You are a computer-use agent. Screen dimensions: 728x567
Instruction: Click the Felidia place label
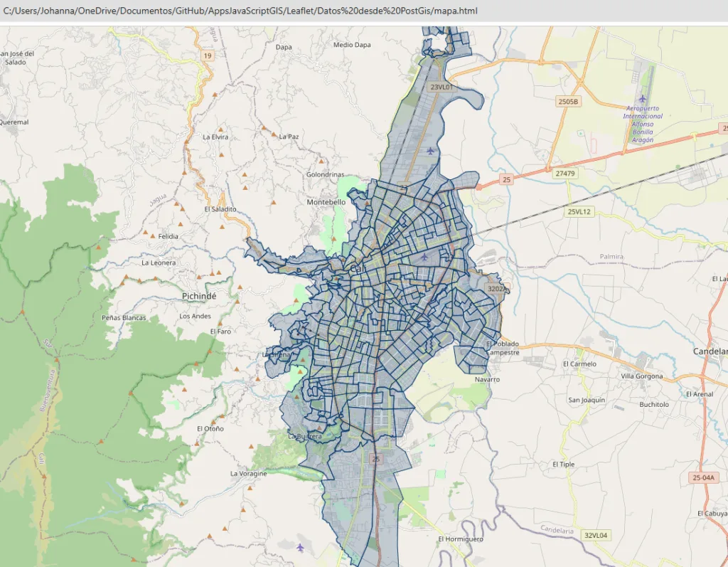168,236
